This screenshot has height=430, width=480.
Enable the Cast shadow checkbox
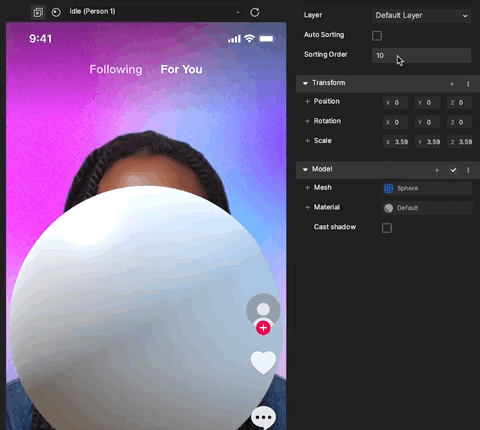(387, 228)
